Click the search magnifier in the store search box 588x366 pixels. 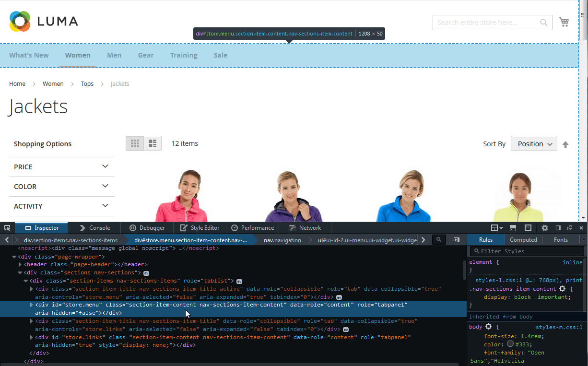(x=543, y=22)
